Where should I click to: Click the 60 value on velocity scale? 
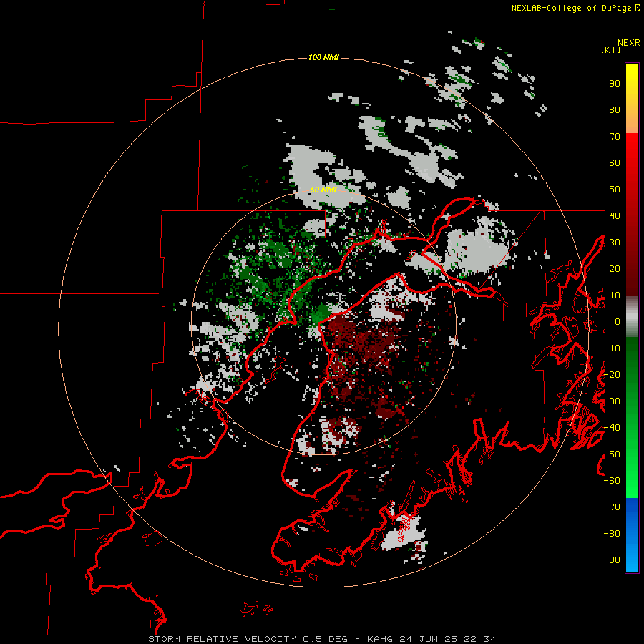pyautogui.click(x=615, y=162)
